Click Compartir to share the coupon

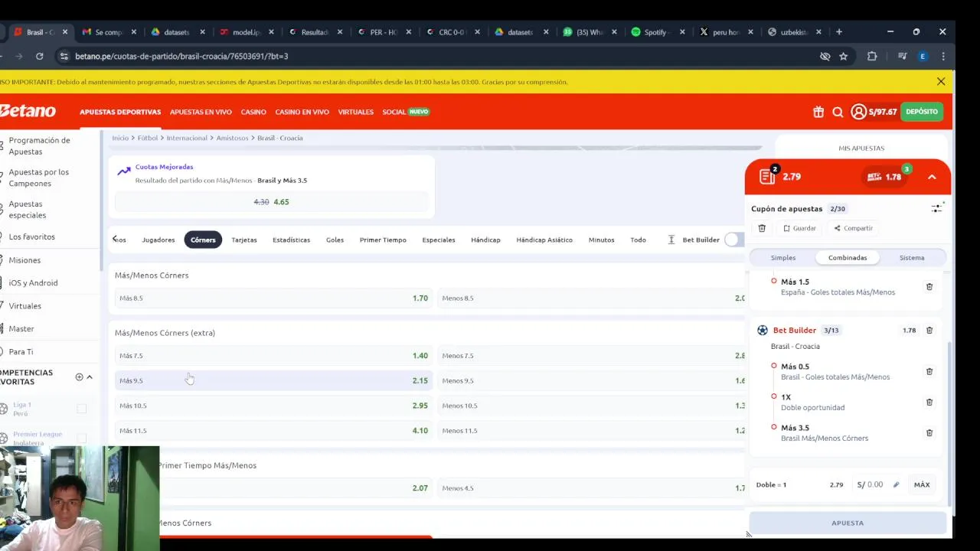[x=853, y=228]
